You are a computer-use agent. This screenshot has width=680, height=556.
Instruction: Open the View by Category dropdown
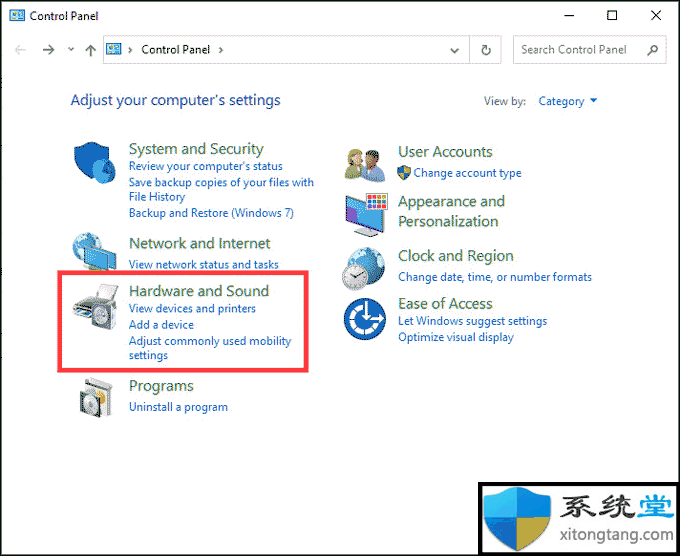pyautogui.click(x=568, y=101)
